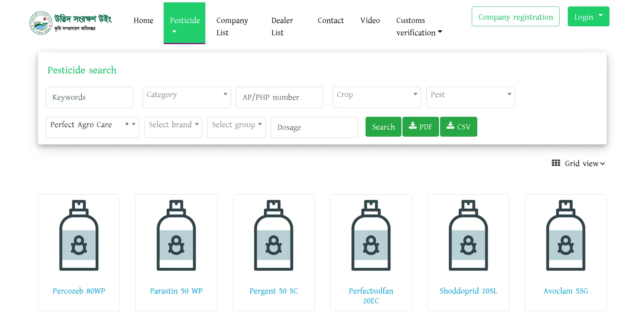644x333 pixels.
Task: Open the Shoddoprid 20SL bottle image
Action: tap(468, 235)
